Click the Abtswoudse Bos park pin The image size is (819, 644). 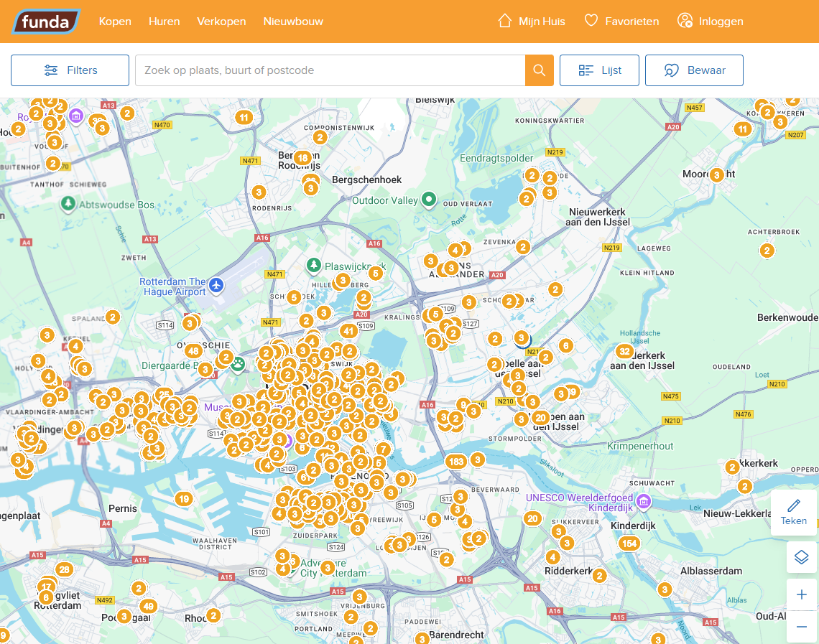[x=68, y=203]
